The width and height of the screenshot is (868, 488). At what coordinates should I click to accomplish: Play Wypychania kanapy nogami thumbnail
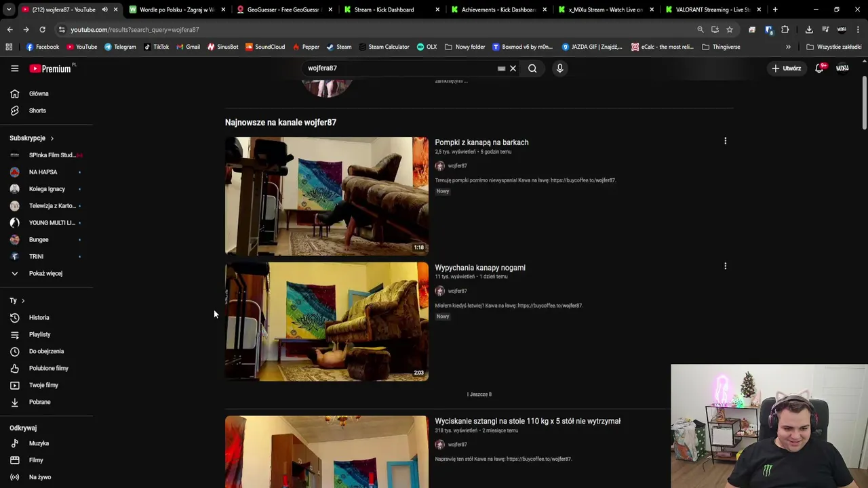pos(327,321)
